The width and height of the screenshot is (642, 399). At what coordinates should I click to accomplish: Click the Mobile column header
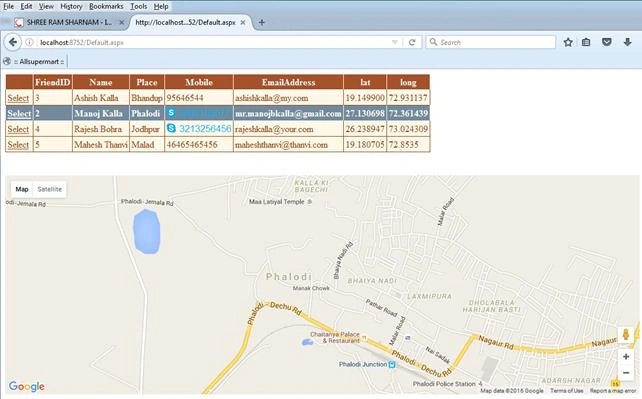[x=199, y=82]
